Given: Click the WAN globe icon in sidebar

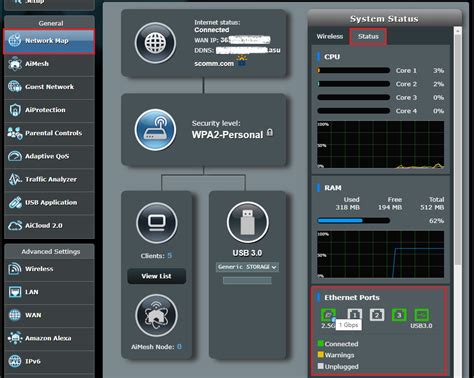Looking at the screenshot, I should (15, 315).
